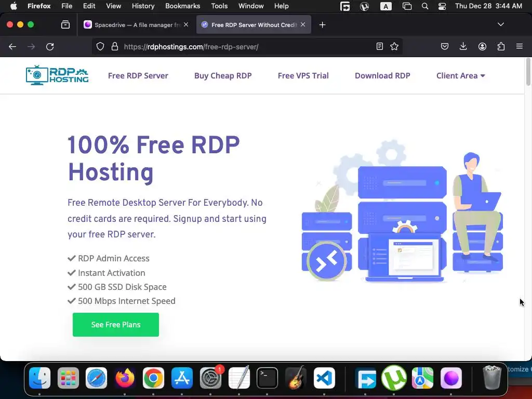Open the Trash in the dock
This screenshot has width=532, height=399.
[492, 378]
